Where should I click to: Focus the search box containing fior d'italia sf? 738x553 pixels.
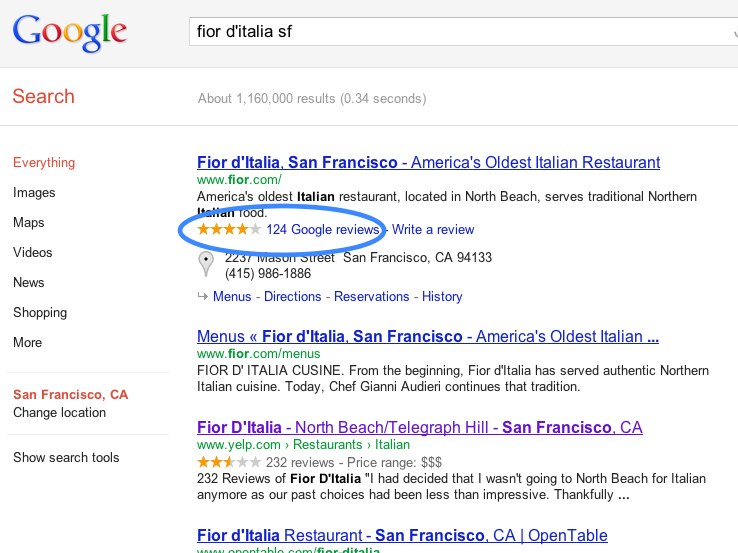coord(463,32)
